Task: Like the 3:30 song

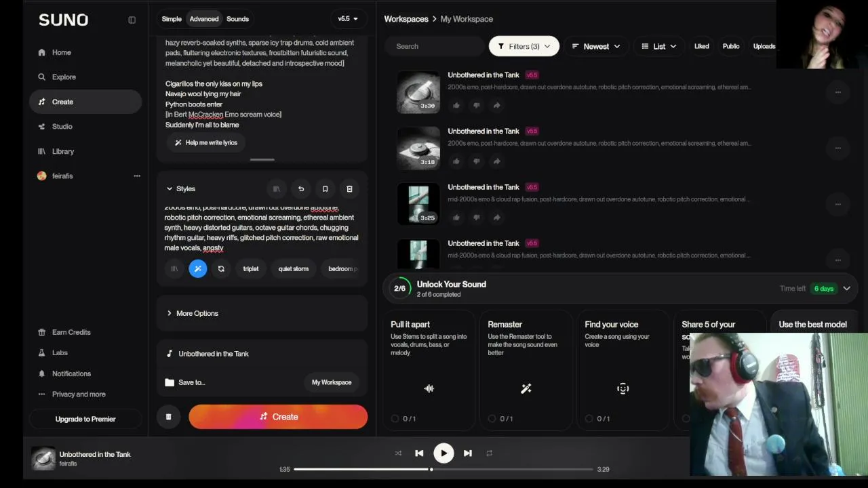Action: click(456, 105)
